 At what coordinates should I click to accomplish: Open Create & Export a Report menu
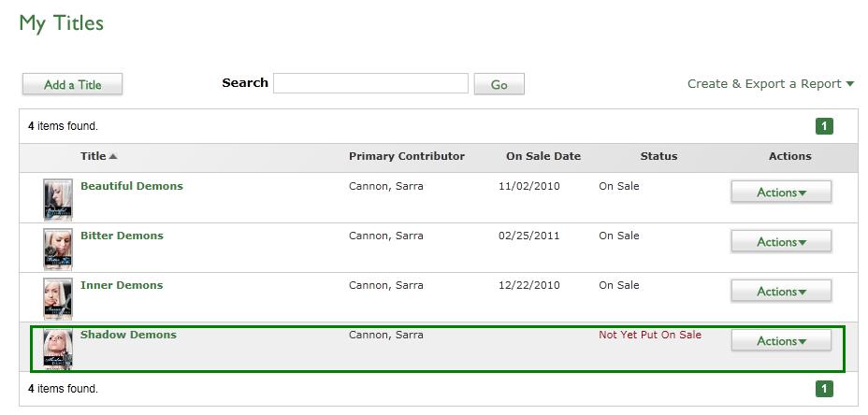[x=771, y=84]
